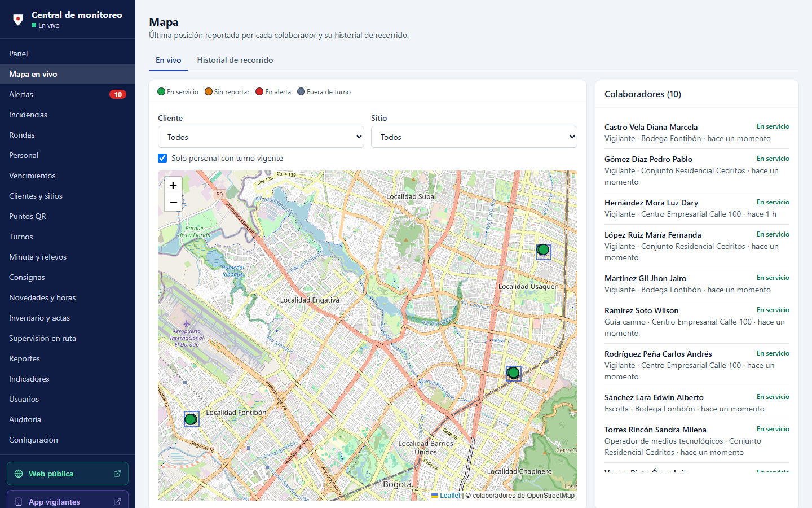Viewport: 812px width, 508px height.
Task: Select collaborator Hernández Mora Luz Dary
Action: coord(697,208)
